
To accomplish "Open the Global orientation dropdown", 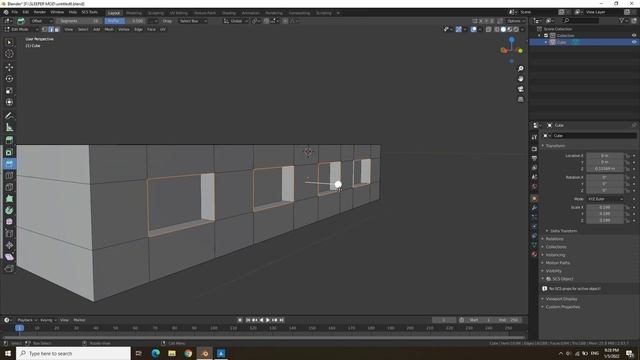I will pyautogui.click(x=236, y=21).
